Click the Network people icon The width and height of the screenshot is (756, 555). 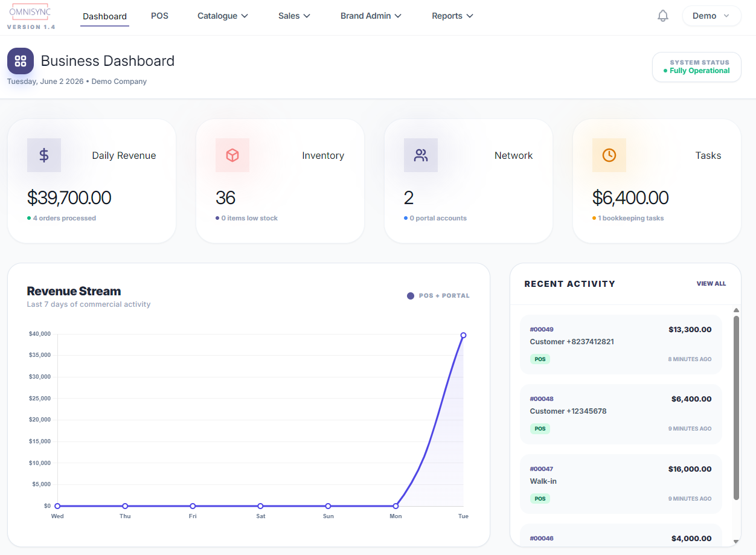(421, 155)
